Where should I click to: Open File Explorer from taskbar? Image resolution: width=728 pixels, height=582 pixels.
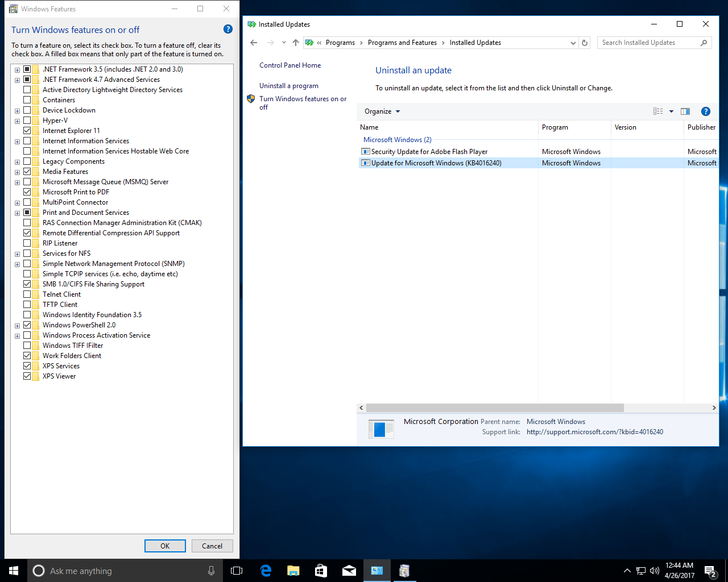[x=293, y=571]
